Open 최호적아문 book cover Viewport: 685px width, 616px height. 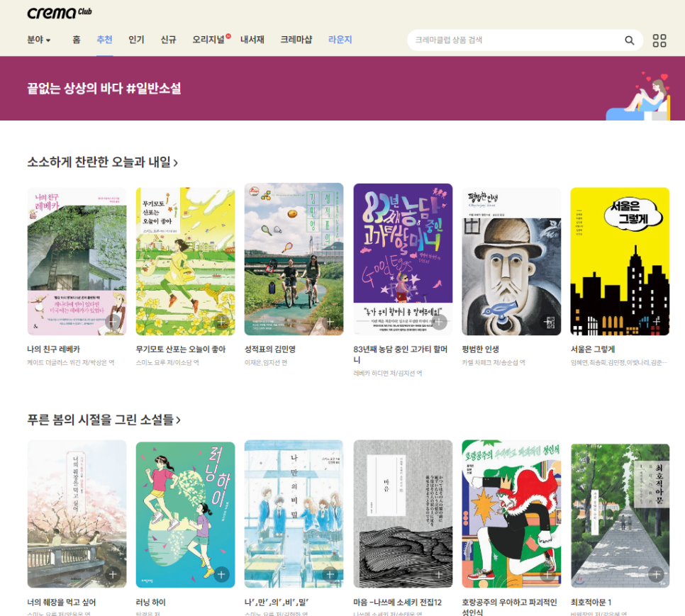click(x=620, y=515)
